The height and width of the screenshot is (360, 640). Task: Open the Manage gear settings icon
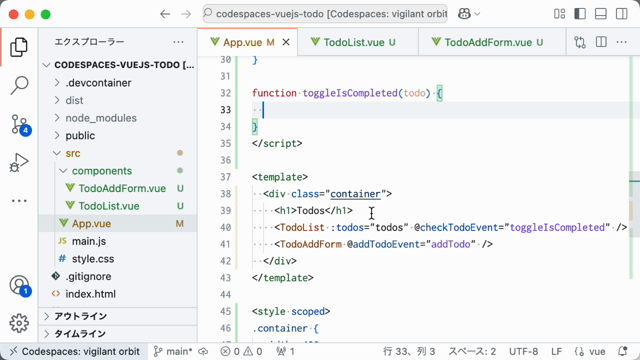[x=19, y=323]
